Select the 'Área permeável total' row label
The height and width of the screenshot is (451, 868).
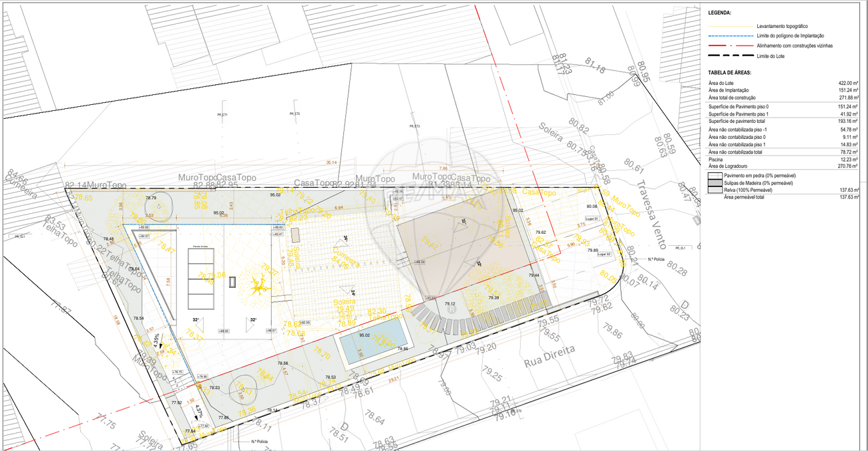coord(745,197)
